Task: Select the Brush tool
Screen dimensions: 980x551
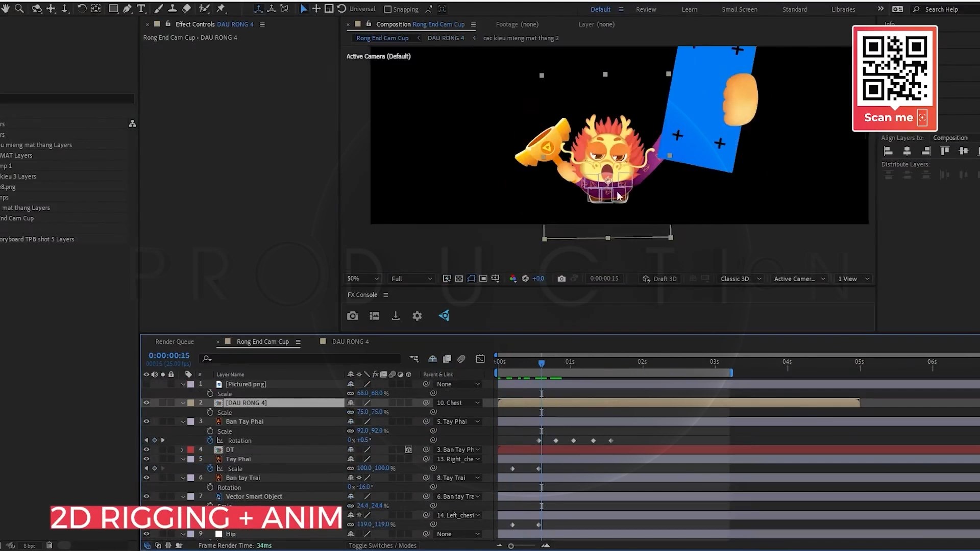Action: tap(159, 9)
